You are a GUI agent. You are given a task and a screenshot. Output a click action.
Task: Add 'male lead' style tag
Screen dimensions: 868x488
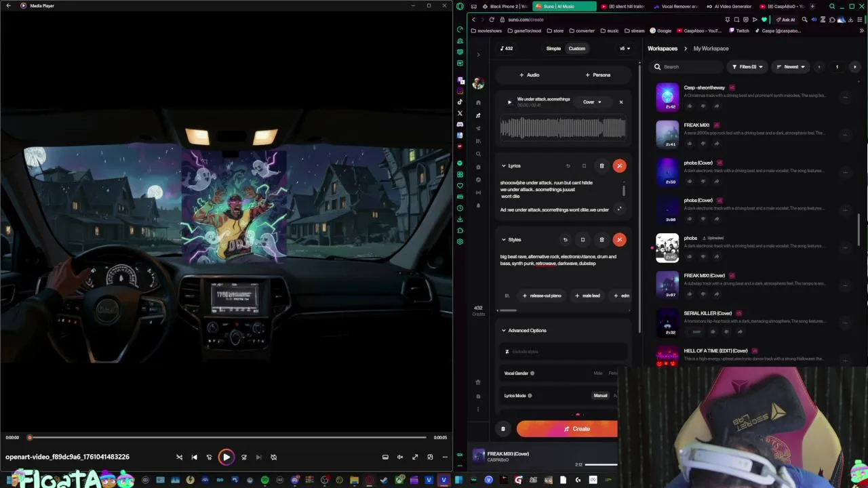587,296
